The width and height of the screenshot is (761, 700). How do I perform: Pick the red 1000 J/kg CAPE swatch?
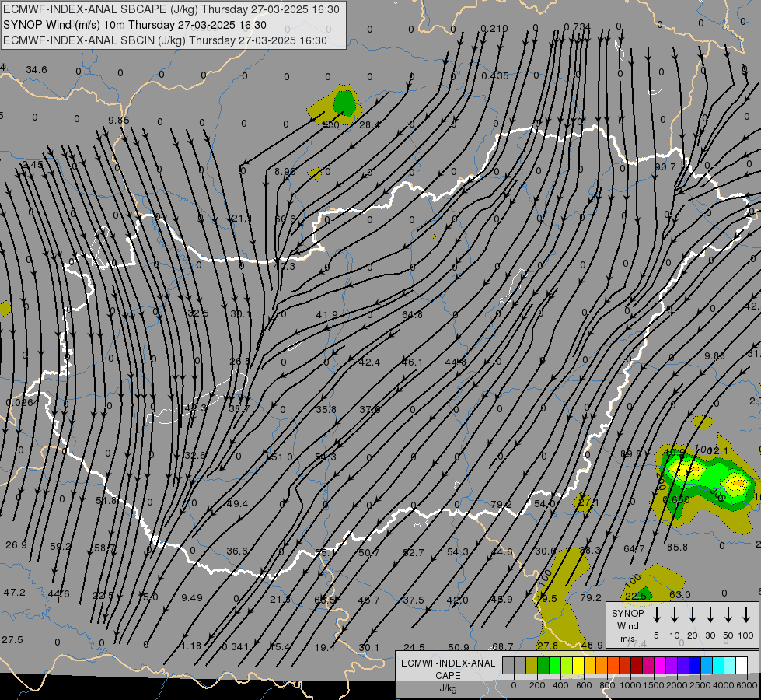(x=625, y=665)
